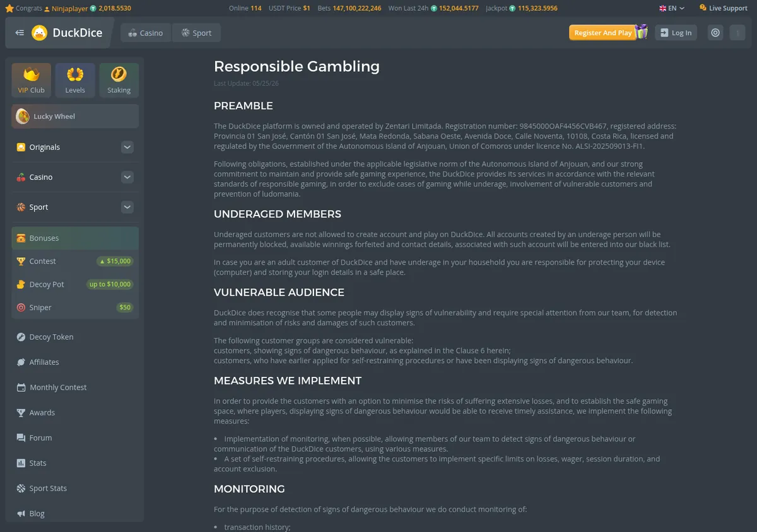Click Register And Play button
This screenshot has height=532, width=757.
602,33
